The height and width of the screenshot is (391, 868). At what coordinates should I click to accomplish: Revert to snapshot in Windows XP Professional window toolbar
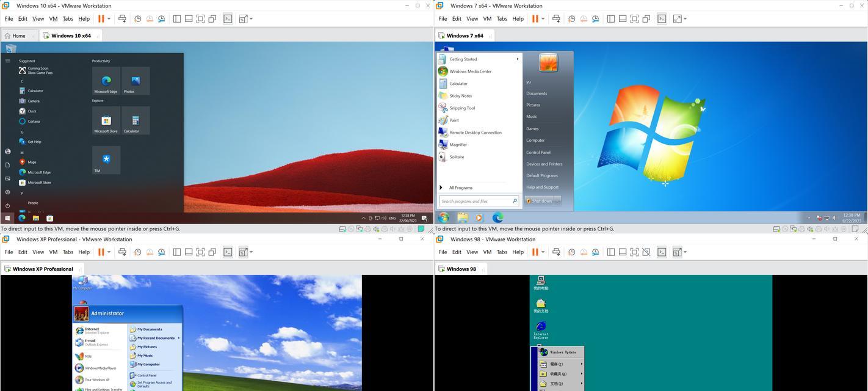150,252
